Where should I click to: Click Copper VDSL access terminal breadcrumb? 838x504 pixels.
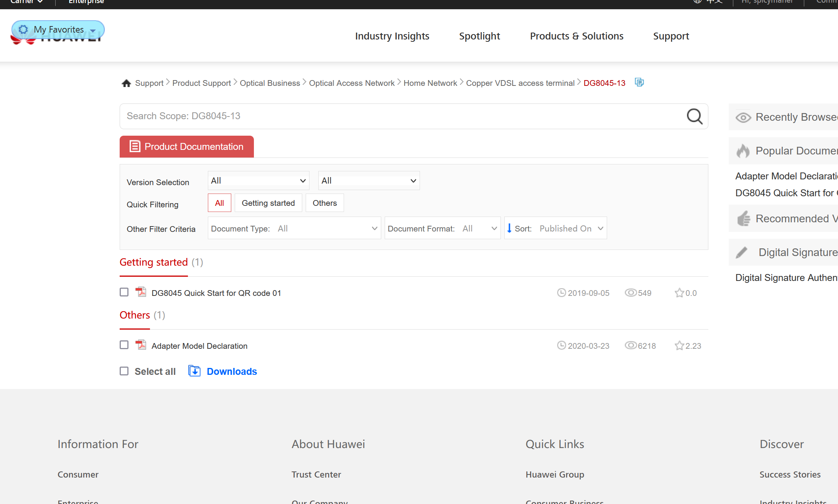point(520,83)
